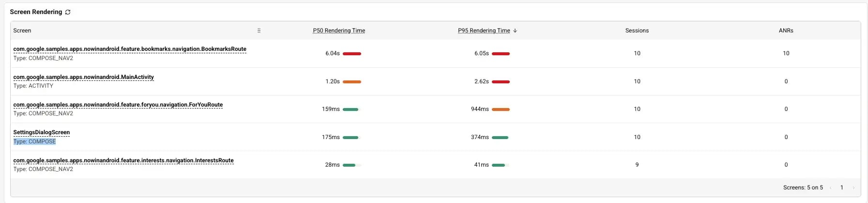Refresh the Screen Rendering panel
The height and width of the screenshot is (203, 868).
coord(68,12)
